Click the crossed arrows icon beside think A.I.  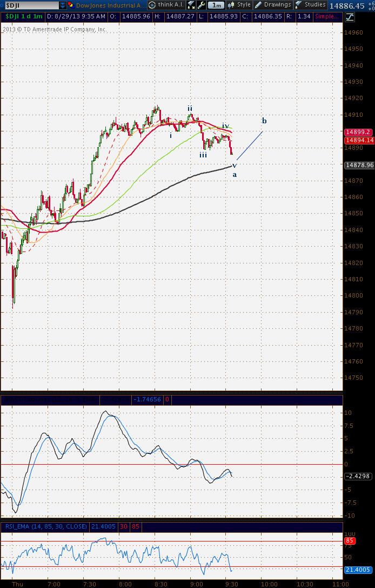click(191, 5)
